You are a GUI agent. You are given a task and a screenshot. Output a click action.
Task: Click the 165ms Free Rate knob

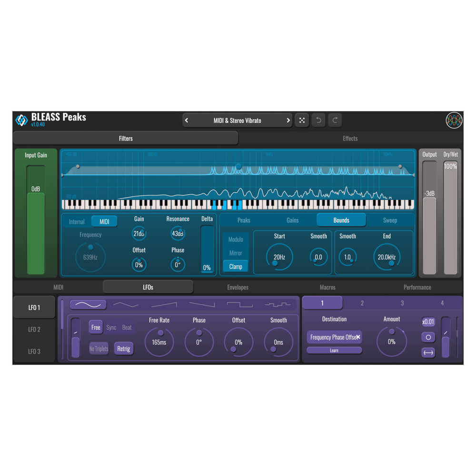(159, 342)
